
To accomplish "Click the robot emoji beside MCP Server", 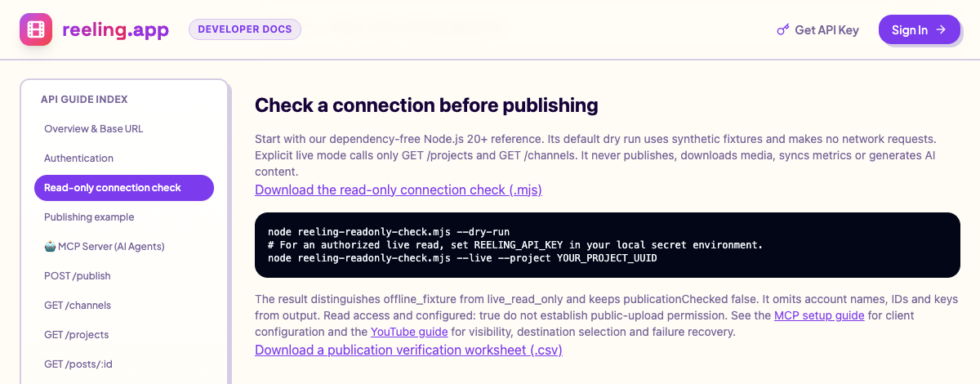I will 50,246.
